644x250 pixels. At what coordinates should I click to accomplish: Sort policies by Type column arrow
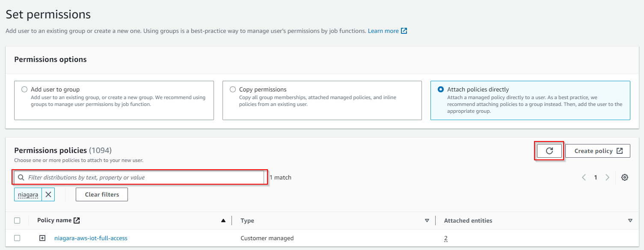tap(427, 221)
